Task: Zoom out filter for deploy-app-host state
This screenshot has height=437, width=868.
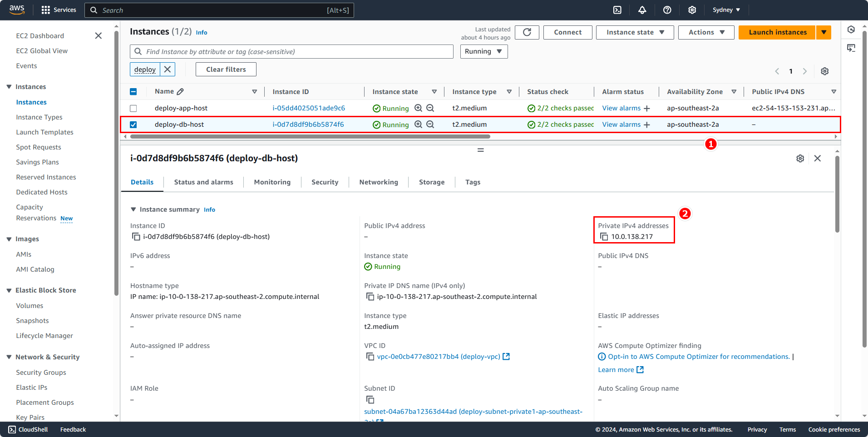Action: (x=430, y=108)
